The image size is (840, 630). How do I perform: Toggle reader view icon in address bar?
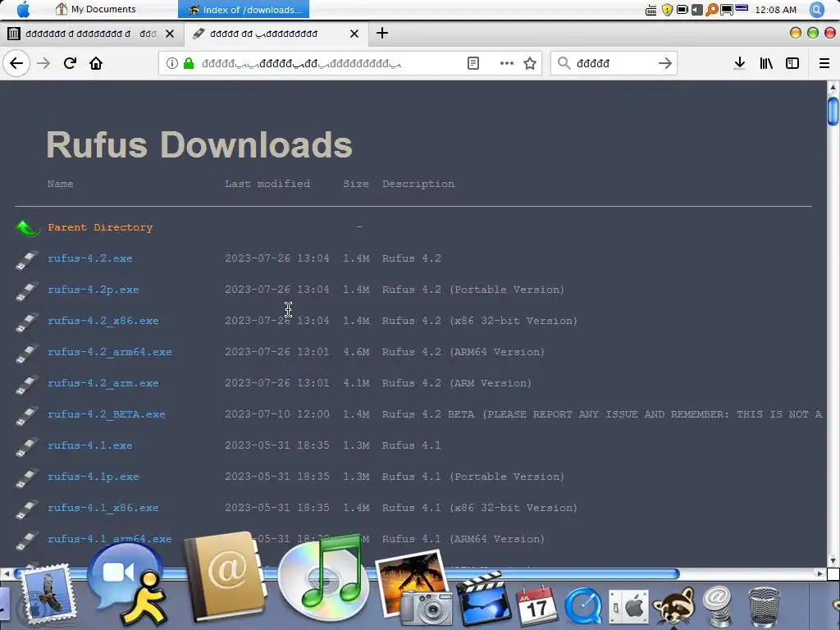click(x=473, y=63)
